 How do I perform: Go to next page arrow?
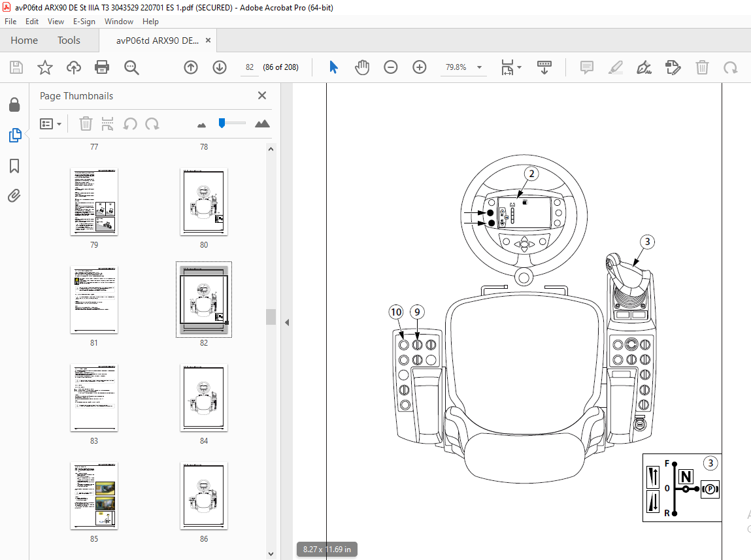coord(220,67)
